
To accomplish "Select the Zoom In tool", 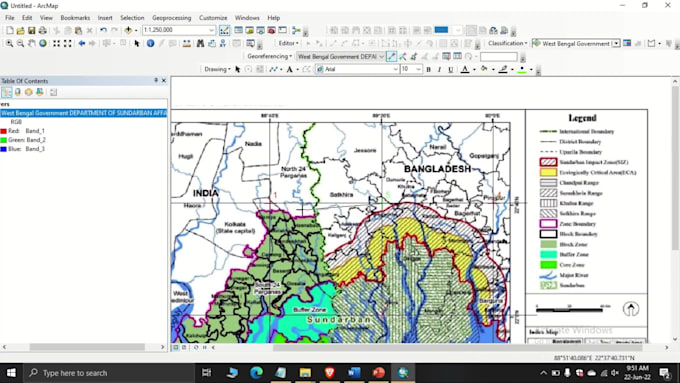I will pyautogui.click(x=9, y=43).
